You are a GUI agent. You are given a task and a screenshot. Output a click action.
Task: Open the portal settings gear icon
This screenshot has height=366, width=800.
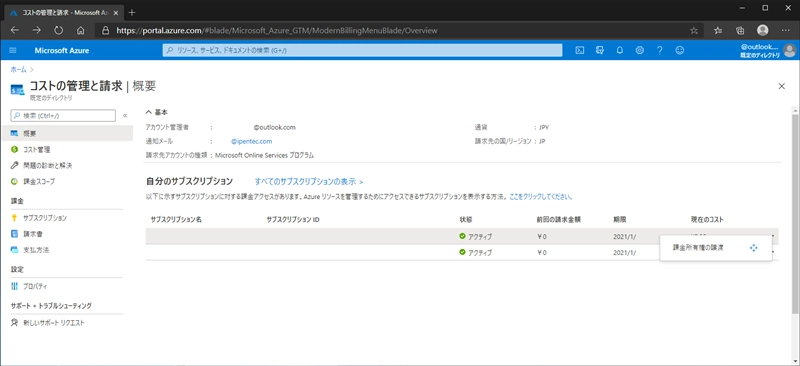(639, 50)
